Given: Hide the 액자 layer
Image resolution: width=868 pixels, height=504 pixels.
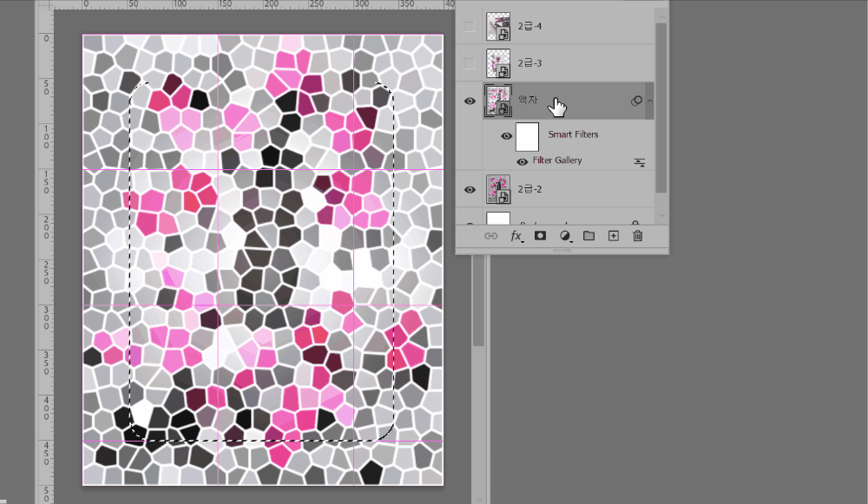Looking at the screenshot, I should point(470,101).
